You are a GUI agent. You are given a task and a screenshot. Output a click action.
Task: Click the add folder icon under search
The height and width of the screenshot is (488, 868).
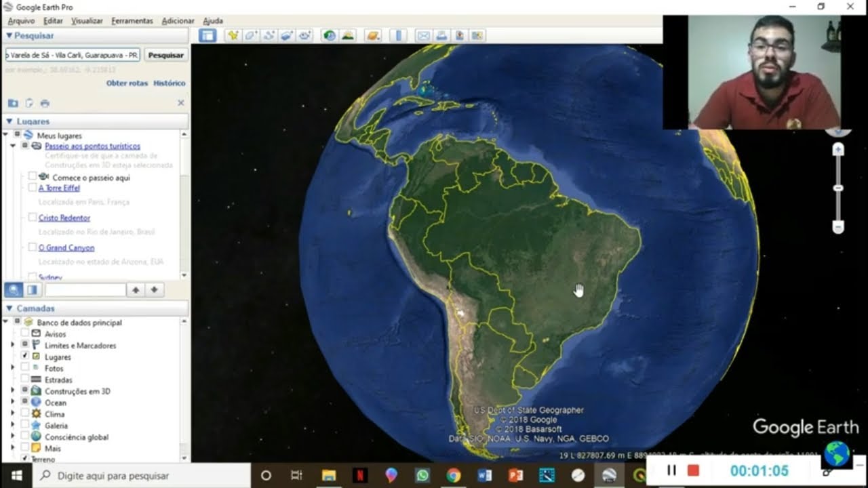tap(13, 103)
